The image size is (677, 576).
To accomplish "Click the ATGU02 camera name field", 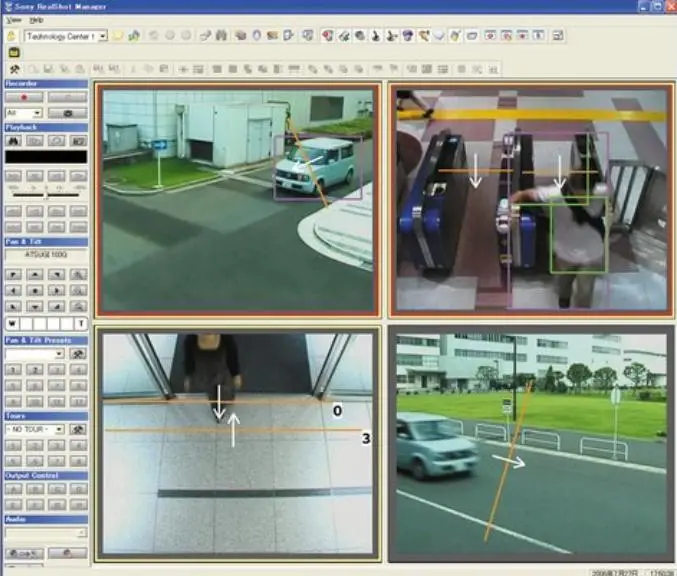I will pyautogui.click(x=46, y=255).
